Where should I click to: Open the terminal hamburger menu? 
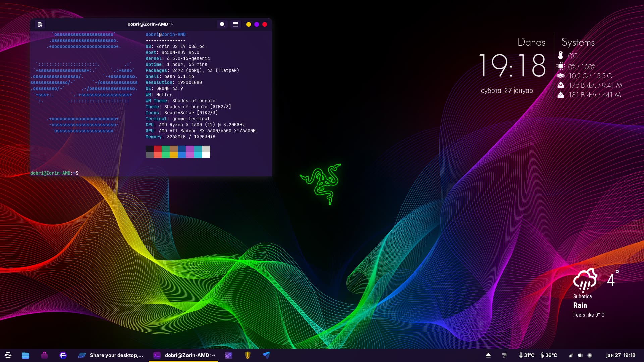pos(236,24)
